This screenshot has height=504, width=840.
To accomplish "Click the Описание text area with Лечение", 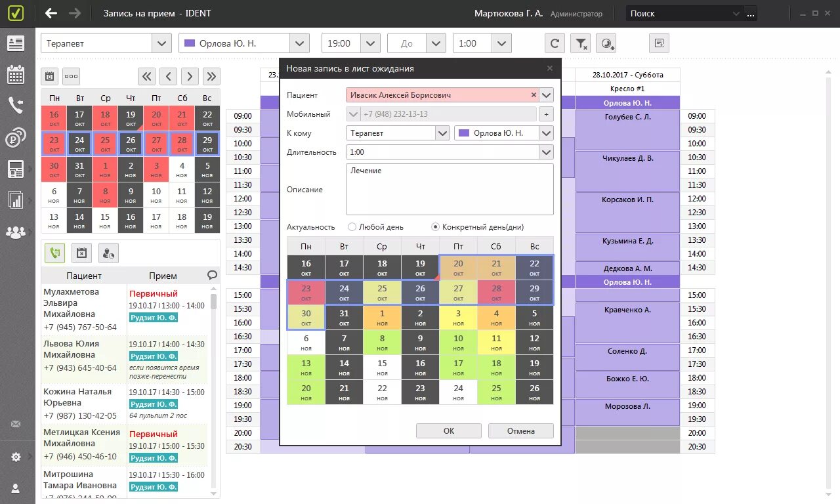I will [450, 190].
